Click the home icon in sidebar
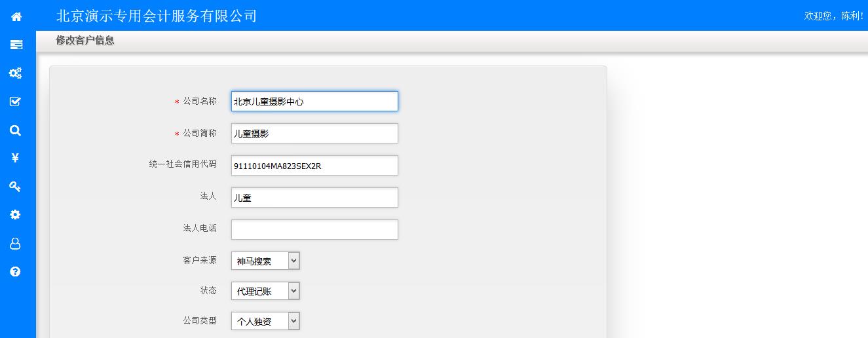868x338 pixels. pos(16,17)
